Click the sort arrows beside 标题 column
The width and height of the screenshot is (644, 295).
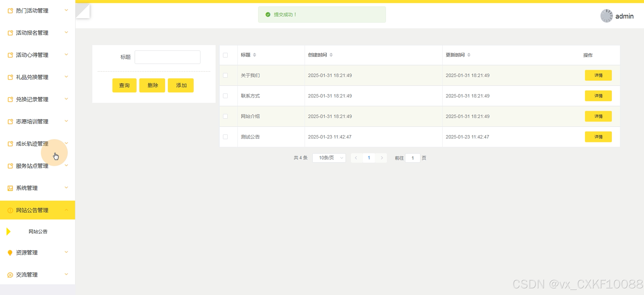pyautogui.click(x=254, y=55)
